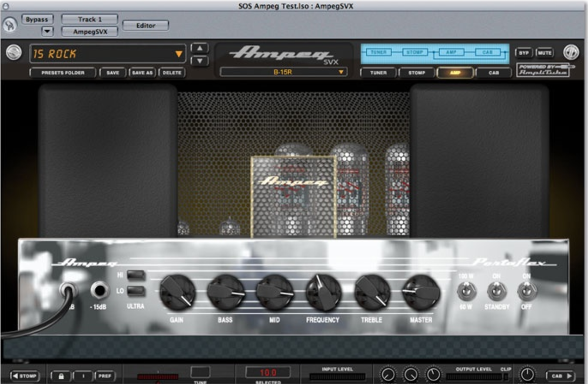Screen dimensions: 588x384
Task: Flip the STANDBY toggle switch
Action: point(497,291)
